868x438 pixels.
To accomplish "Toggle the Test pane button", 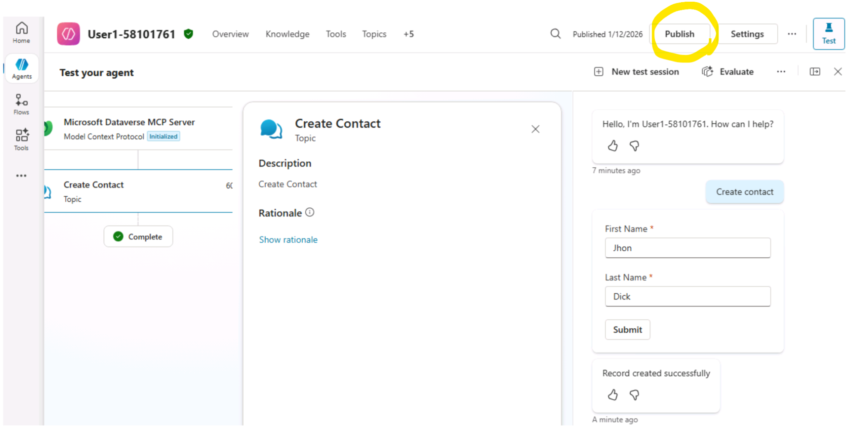I will (x=828, y=34).
